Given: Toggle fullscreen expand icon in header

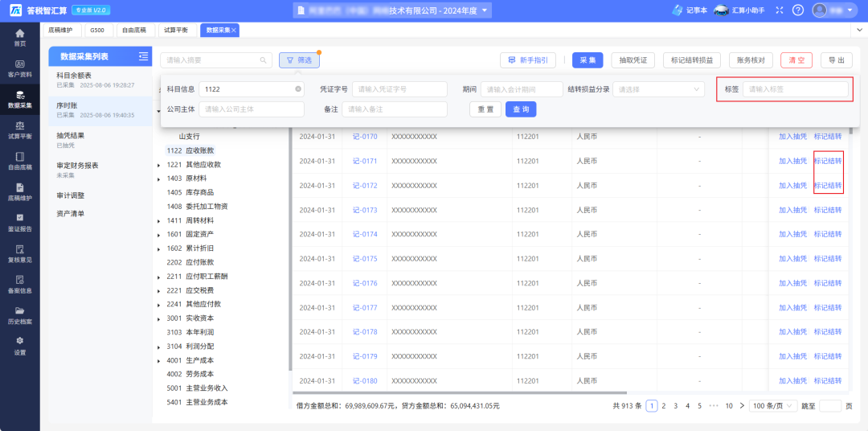Looking at the screenshot, I should pos(781,10).
